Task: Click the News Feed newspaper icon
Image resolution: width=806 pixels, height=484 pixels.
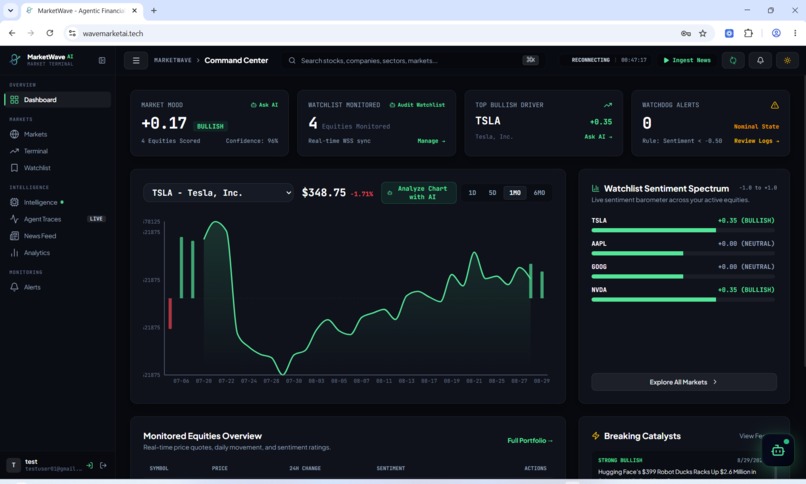Action: [14, 236]
